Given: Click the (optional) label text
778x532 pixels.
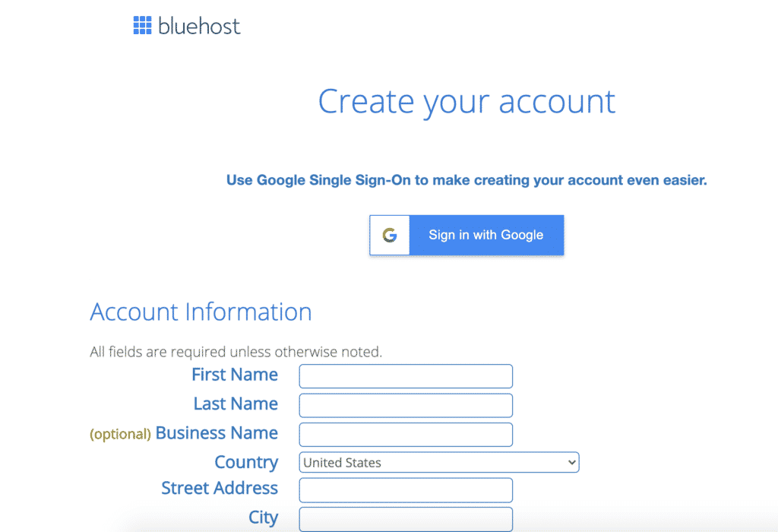Looking at the screenshot, I should (x=120, y=434).
